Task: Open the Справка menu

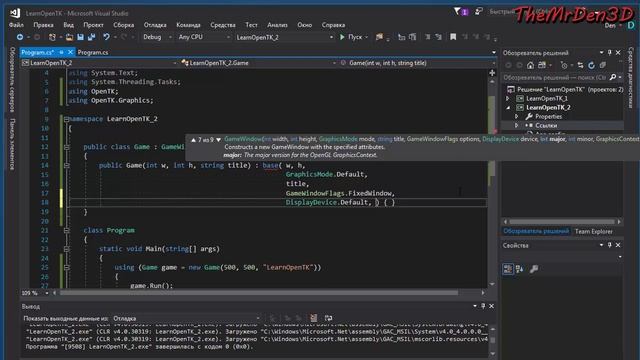Action: pos(333,25)
